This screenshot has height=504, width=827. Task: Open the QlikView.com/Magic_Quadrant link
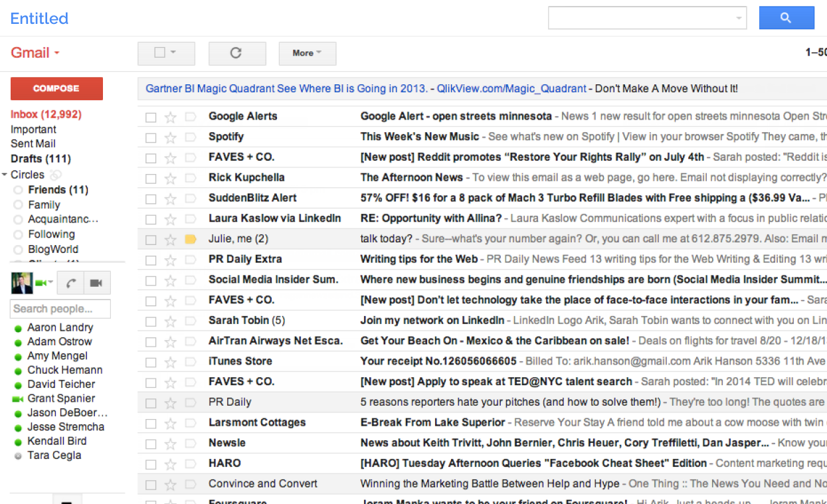pyautogui.click(x=511, y=88)
